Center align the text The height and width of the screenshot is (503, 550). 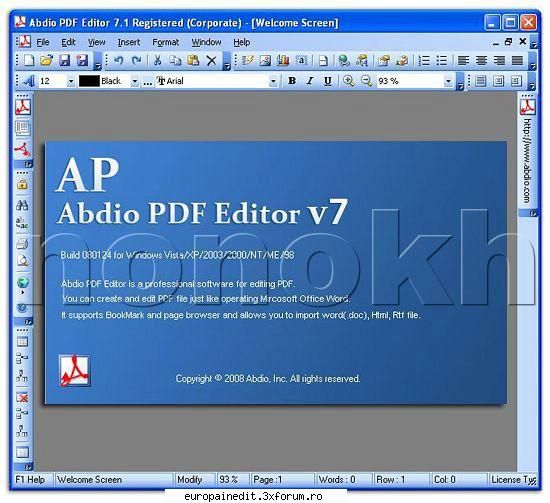481,60
